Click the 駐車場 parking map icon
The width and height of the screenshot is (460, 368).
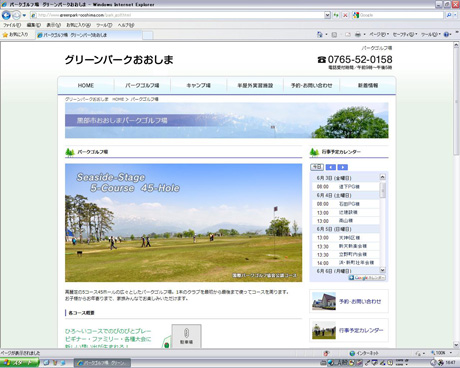(186, 336)
